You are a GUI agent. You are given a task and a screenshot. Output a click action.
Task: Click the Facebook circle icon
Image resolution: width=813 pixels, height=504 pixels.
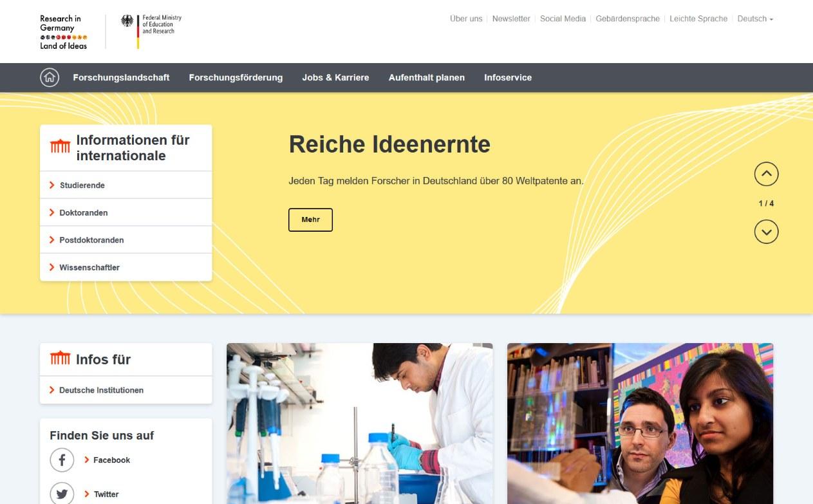62,460
